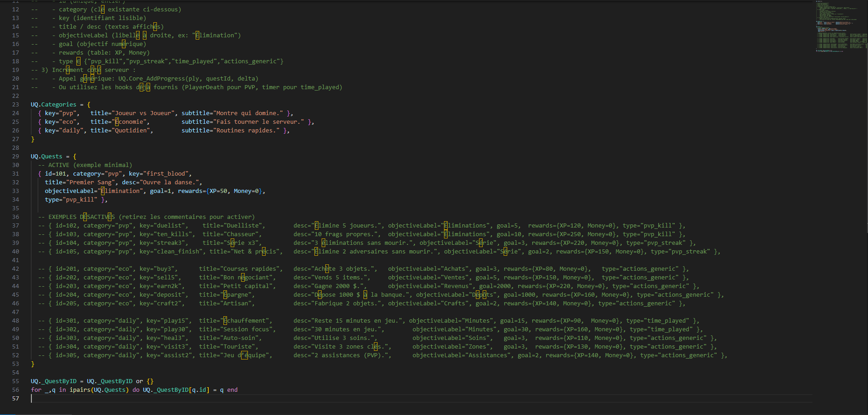Click key="clean_finish" string

171,252
